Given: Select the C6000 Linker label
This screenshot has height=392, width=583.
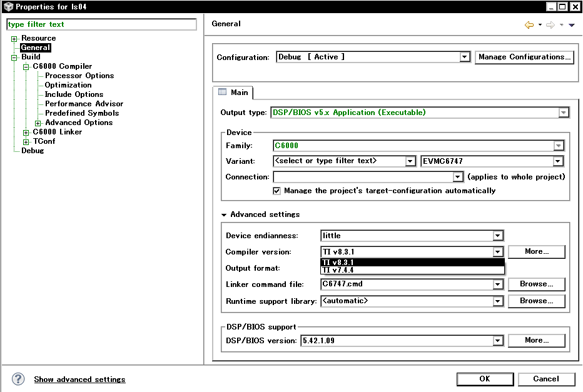Looking at the screenshot, I should [58, 132].
